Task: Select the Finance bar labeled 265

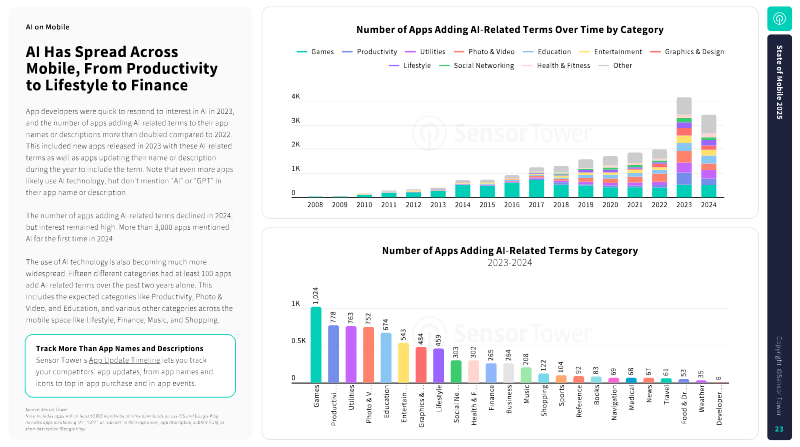Action: pyautogui.click(x=491, y=372)
